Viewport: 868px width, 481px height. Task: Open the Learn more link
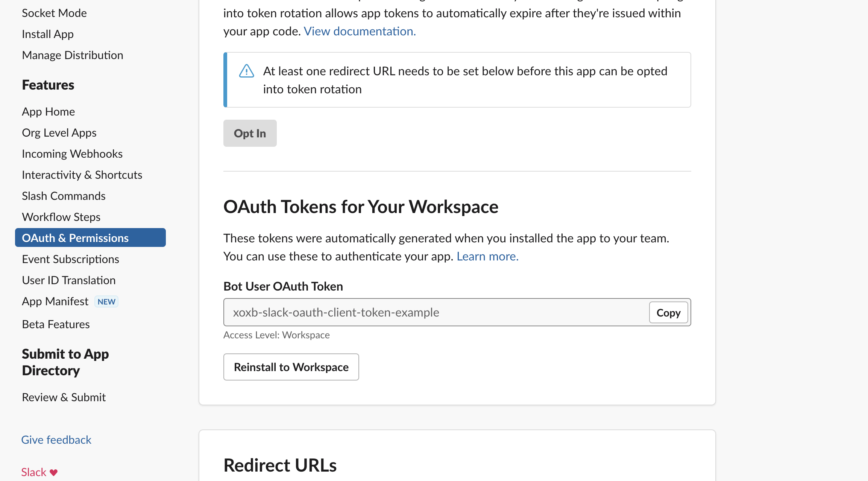[x=487, y=256]
